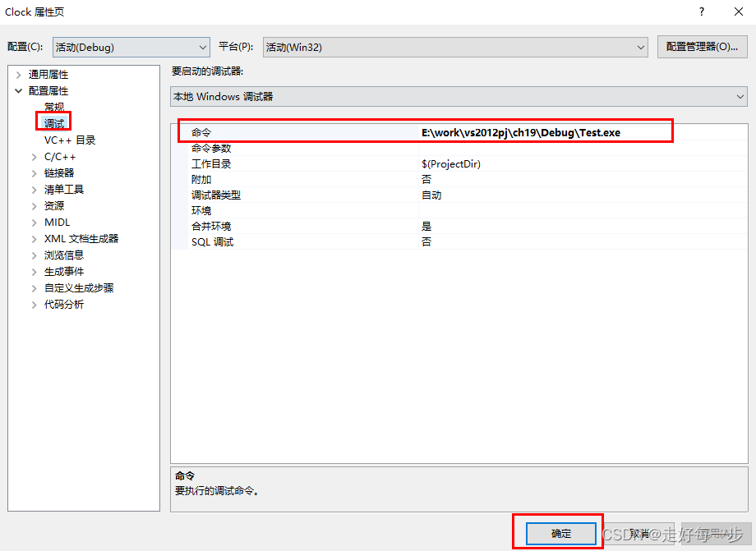Viewport: 756px width, 551px height.
Task: Click the help question mark icon
Action: pos(701,11)
